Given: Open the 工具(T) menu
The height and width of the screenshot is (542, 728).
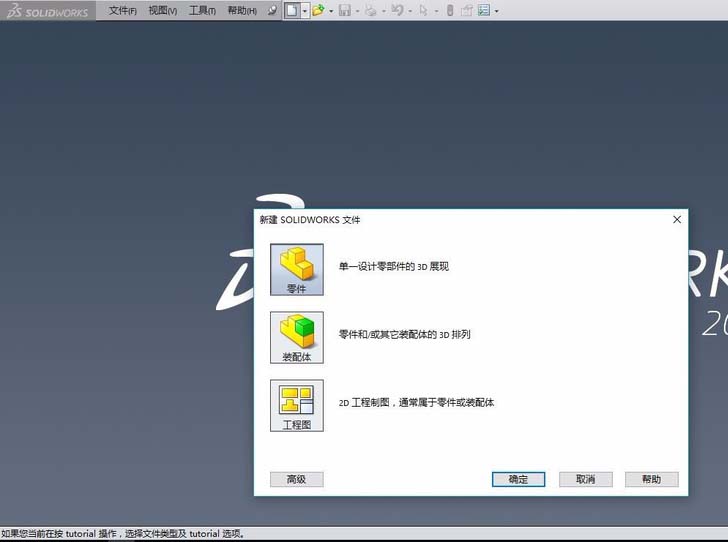Looking at the screenshot, I should pos(202,10).
